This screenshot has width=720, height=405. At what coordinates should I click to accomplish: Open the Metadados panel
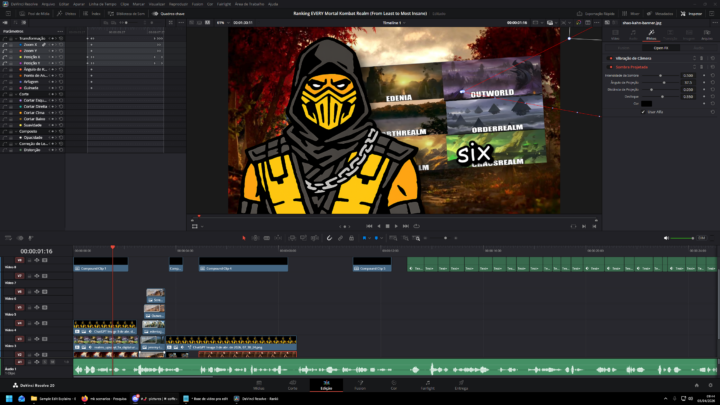point(661,14)
